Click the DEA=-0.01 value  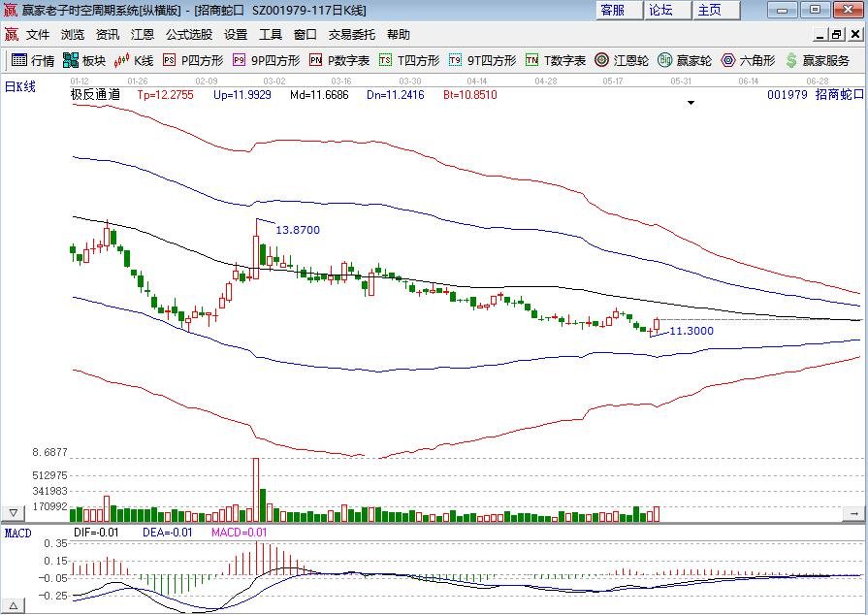point(167,533)
